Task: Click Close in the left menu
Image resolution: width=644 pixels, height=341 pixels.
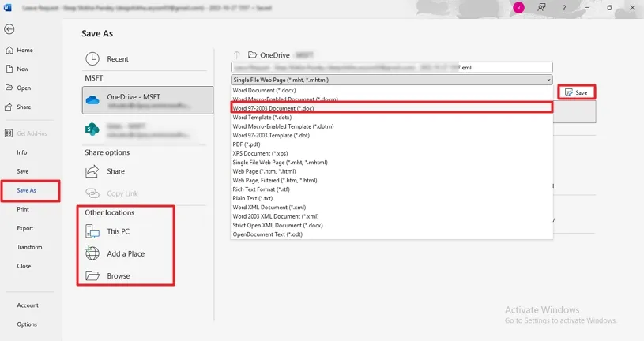Action: tap(24, 266)
